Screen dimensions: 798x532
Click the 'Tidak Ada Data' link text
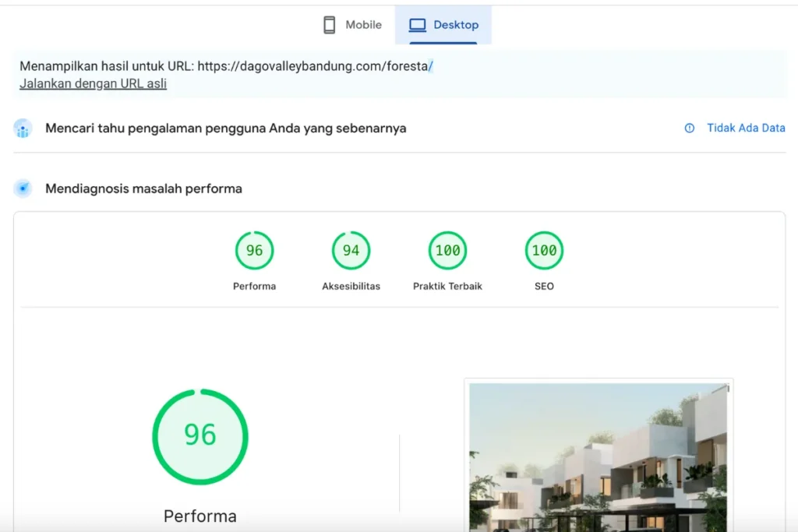(x=746, y=129)
